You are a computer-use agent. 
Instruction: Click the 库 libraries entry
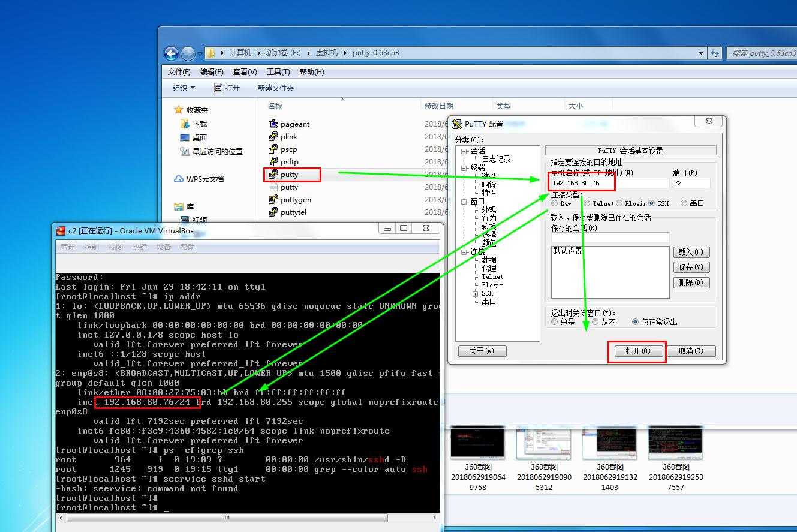pyautogui.click(x=184, y=206)
